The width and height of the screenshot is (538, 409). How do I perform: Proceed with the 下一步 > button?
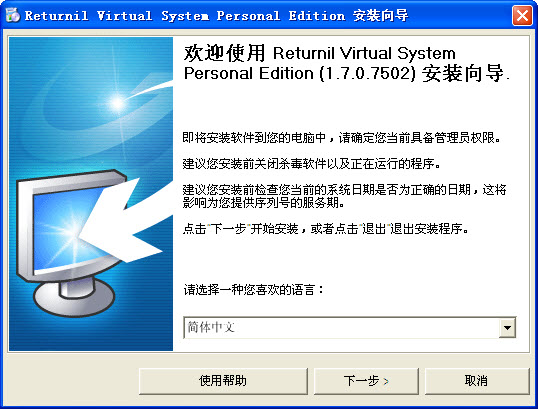click(366, 381)
